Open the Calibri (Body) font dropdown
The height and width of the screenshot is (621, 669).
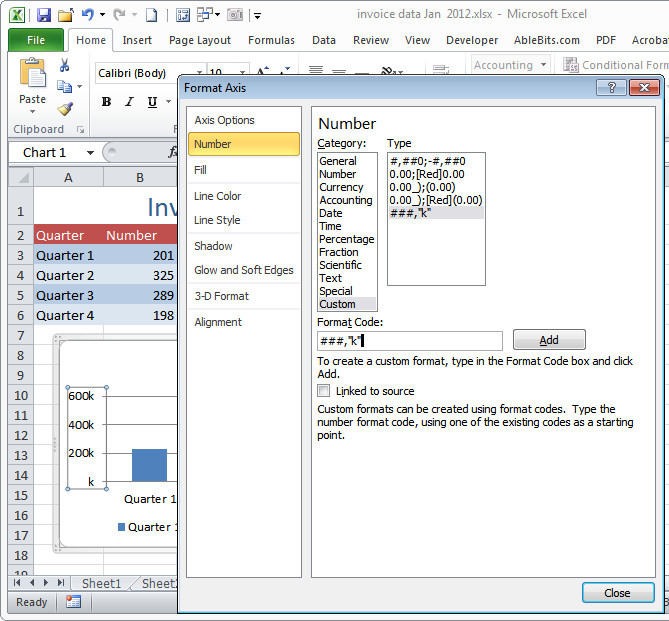pos(199,73)
